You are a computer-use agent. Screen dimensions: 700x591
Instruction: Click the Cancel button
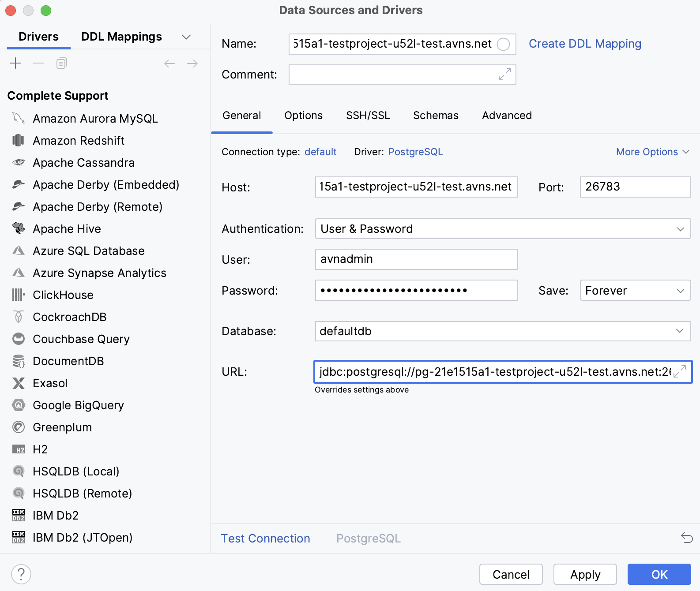511,574
